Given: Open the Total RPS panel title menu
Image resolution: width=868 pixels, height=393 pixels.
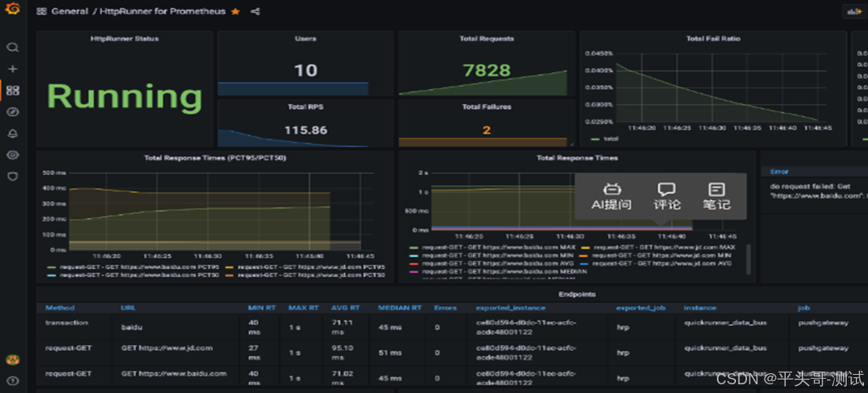Looking at the screenshot, I should [x=306, y=107].
